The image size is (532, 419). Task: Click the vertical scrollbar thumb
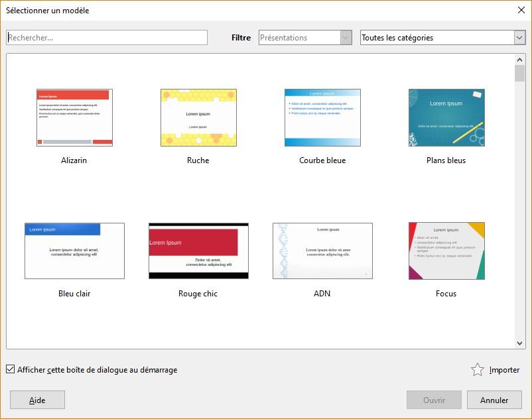[x=519, y=74]
